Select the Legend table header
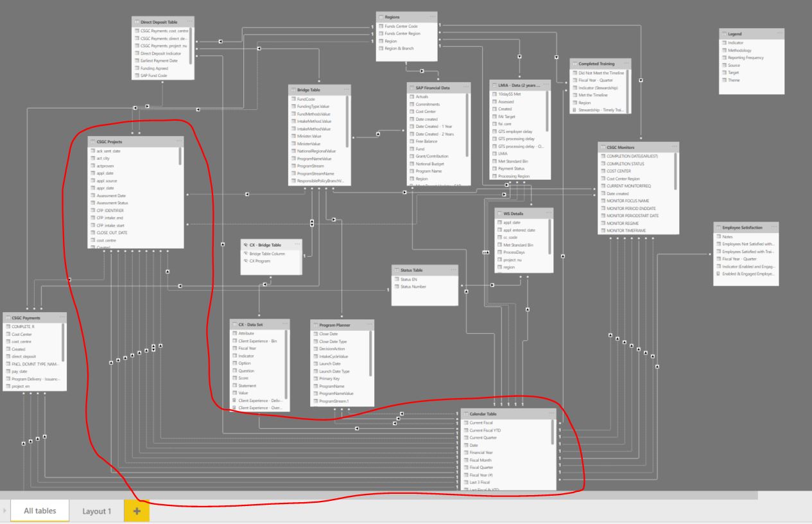Viewport: 812px width, 524px height. (x=752, y=33)
